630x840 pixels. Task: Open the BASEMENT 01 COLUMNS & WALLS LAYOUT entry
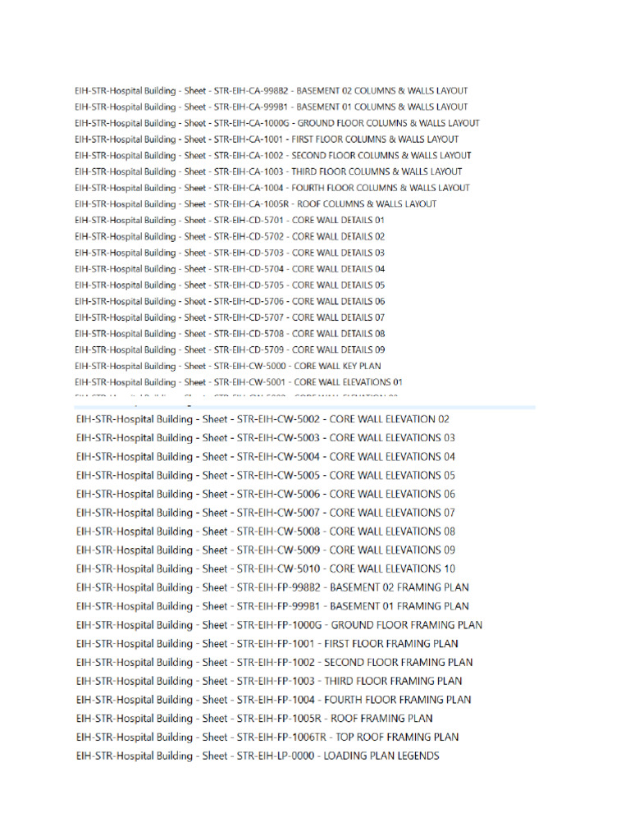click(x=271, y=107)
